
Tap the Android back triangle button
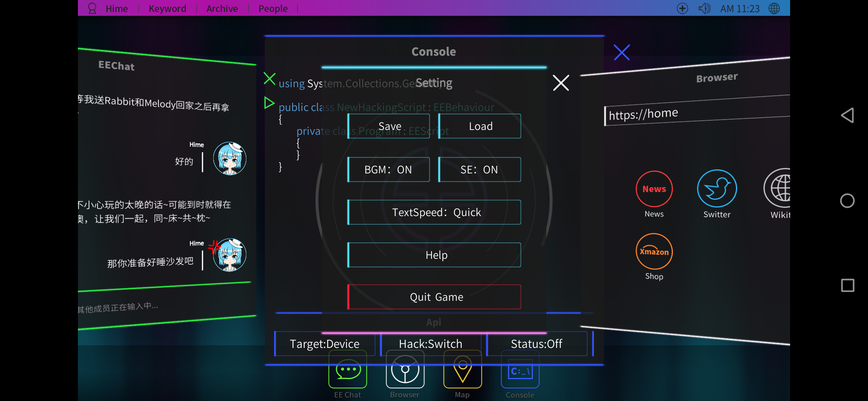[x=847, y=115]
